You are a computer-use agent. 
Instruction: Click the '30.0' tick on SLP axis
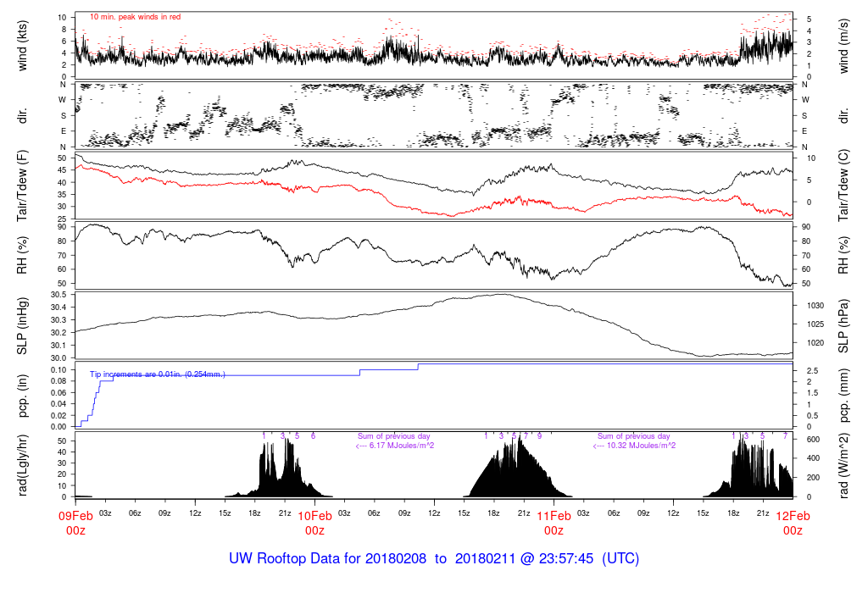coord(58,358)
